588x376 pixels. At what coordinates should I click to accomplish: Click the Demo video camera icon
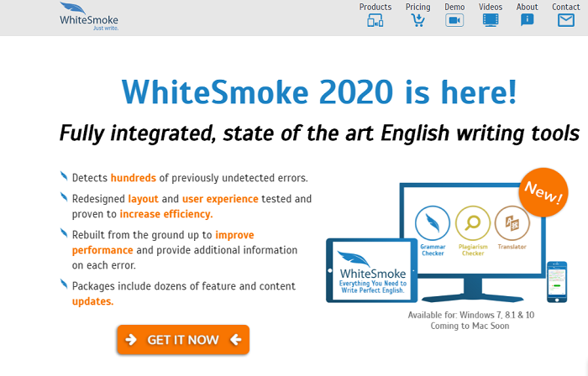click(x=454, y=20)
